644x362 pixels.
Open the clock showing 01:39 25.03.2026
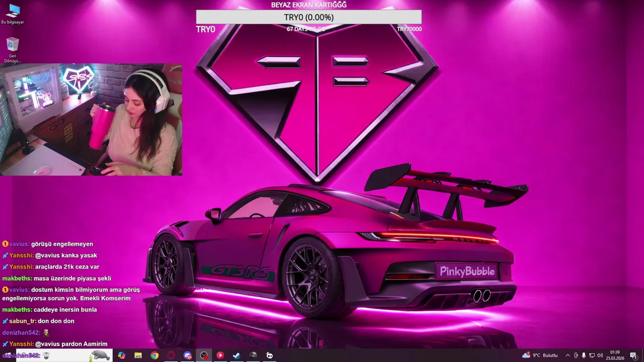[x=615, y=355]
